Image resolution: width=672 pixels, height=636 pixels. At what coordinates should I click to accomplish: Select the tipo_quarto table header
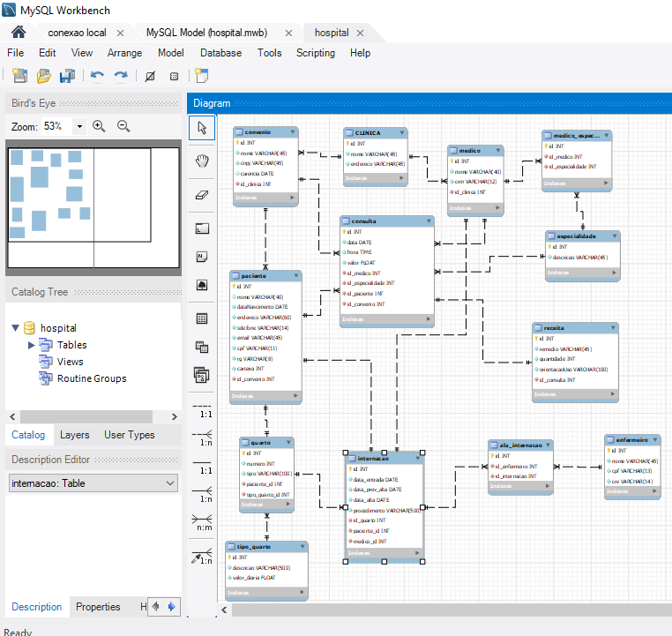pos(266,546)
